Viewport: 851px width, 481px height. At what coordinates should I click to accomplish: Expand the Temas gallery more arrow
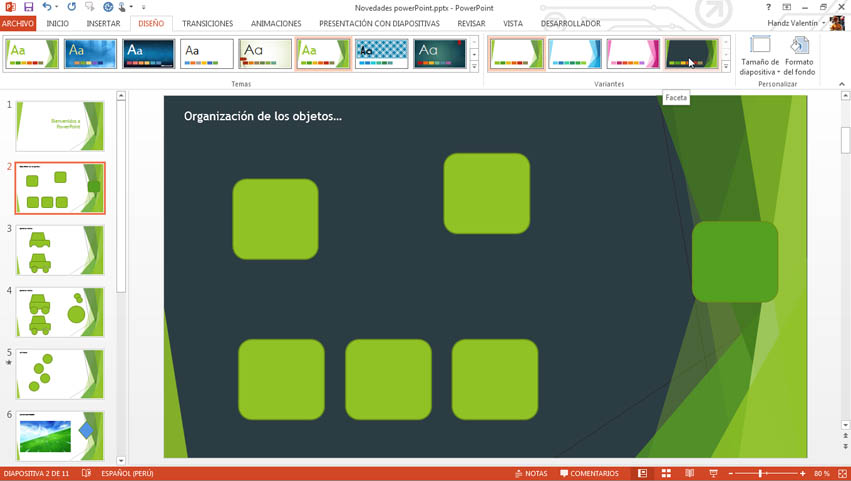pyautogui.click(x=474, y=67)
